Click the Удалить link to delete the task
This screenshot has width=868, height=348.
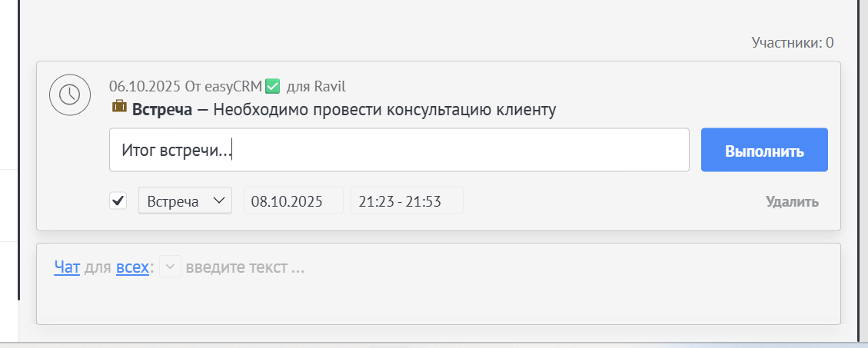[792, 202]
